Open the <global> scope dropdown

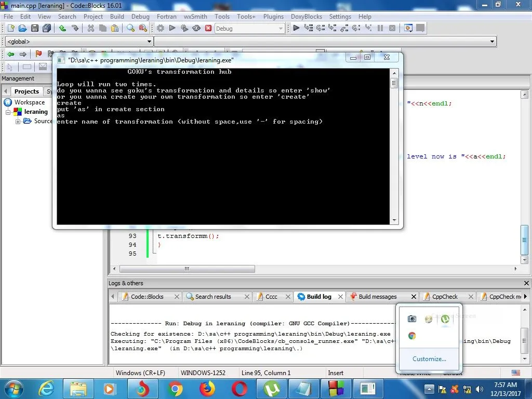[79, 42]
